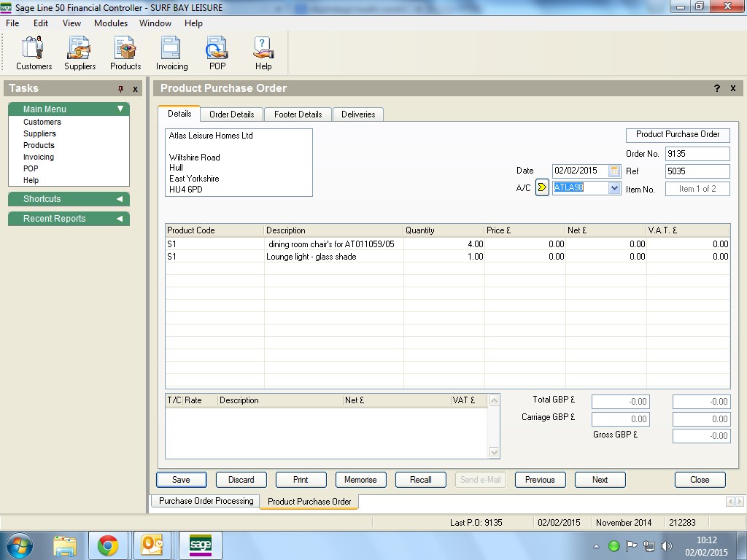747x560 pixels.
Task: Click the yellow arrow button next to A/C
Action: coord(542,187)
